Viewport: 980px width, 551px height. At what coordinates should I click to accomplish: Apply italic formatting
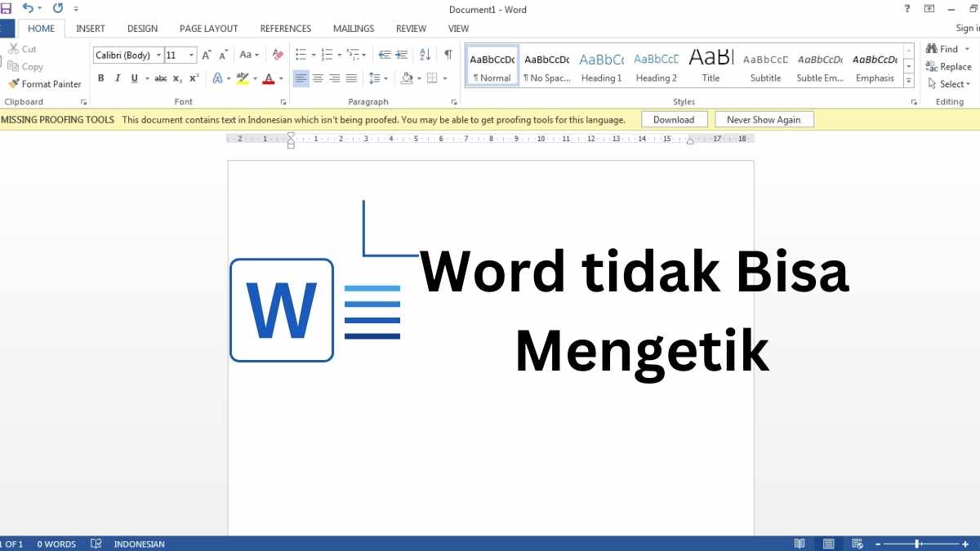coord(117,78)
